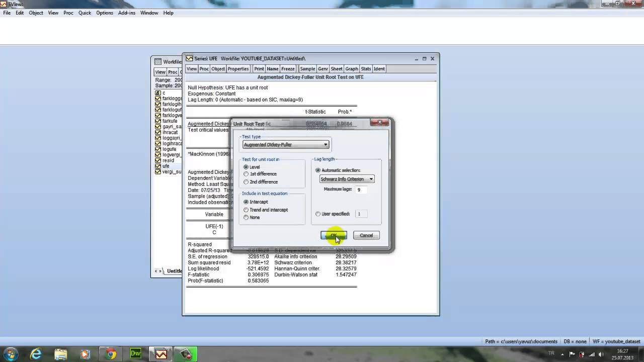Select User specified lag length
The height and width of the screenshot is (362, 644).
pos(318,214)
